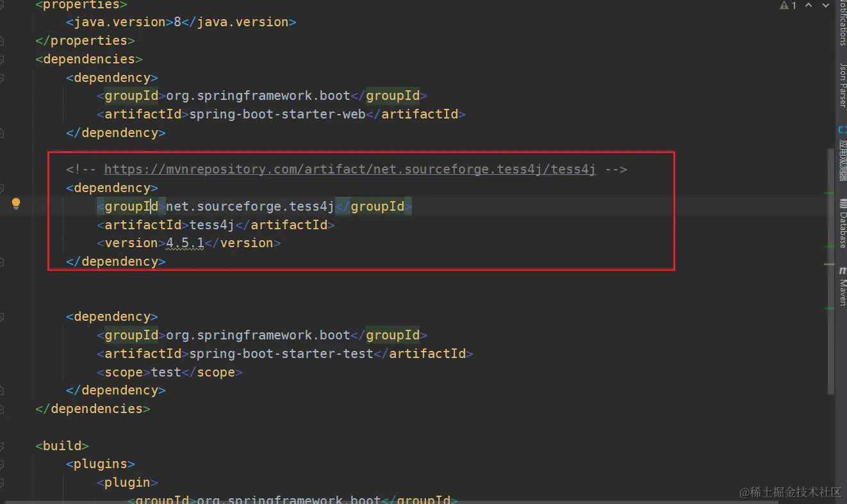
Task: Click the text net.sourceforge.tess4j
Action: tap(251, 206)
